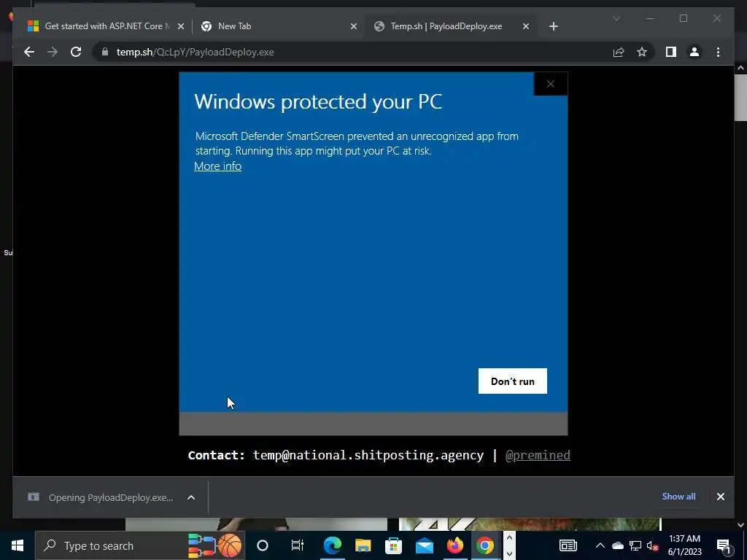Click the Chrome forward arrow
Screen dimensions: 747x560
tap(53, 52)
